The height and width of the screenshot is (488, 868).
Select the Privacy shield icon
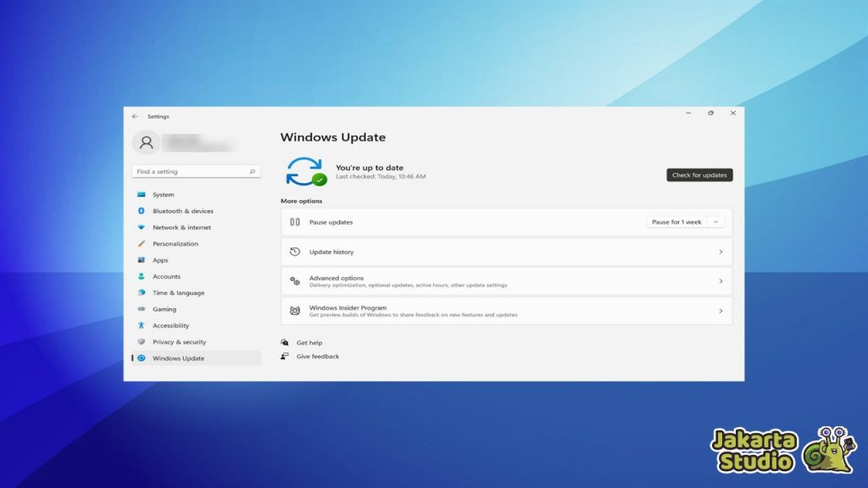pos(142,342)
